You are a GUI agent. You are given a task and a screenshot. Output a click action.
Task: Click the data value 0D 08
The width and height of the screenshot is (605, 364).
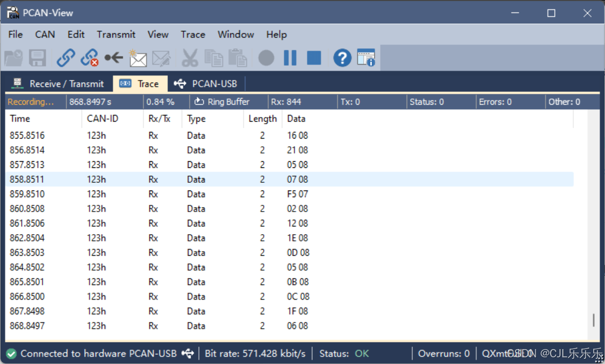coord(298,253)
